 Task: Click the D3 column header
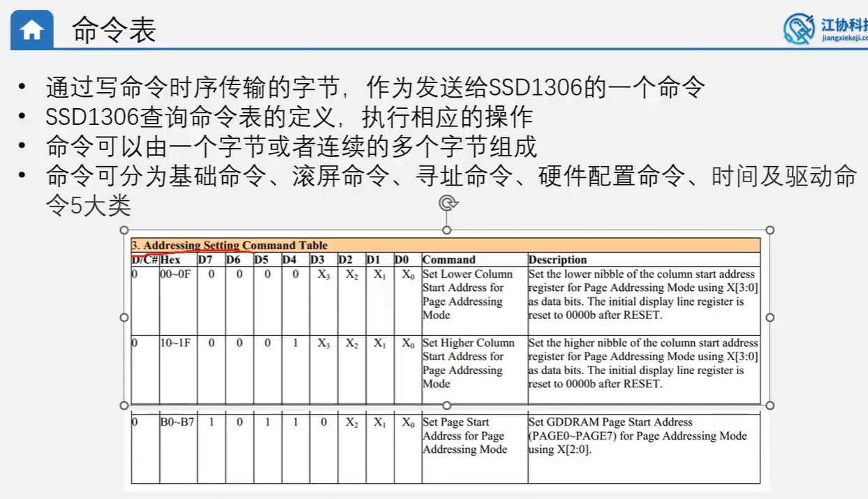coord(318,260)
